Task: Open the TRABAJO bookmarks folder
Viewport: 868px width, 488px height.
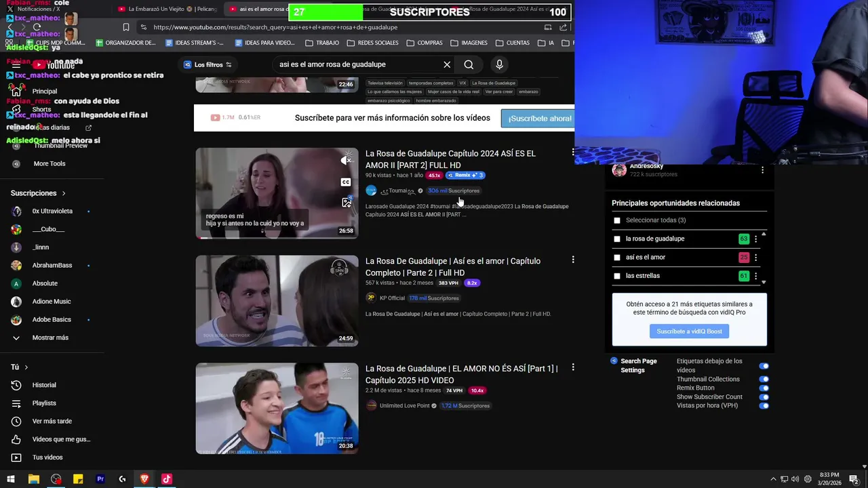Action: point(322,43)
